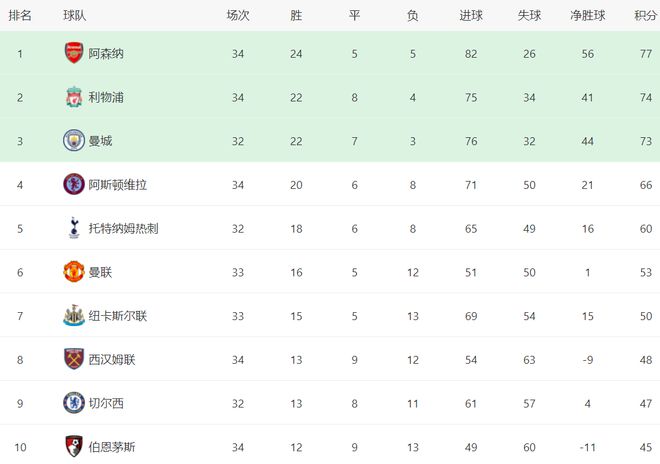660x464 pixels.
Task: Click the Liverpool club crest
Action: tap(74, 97)
